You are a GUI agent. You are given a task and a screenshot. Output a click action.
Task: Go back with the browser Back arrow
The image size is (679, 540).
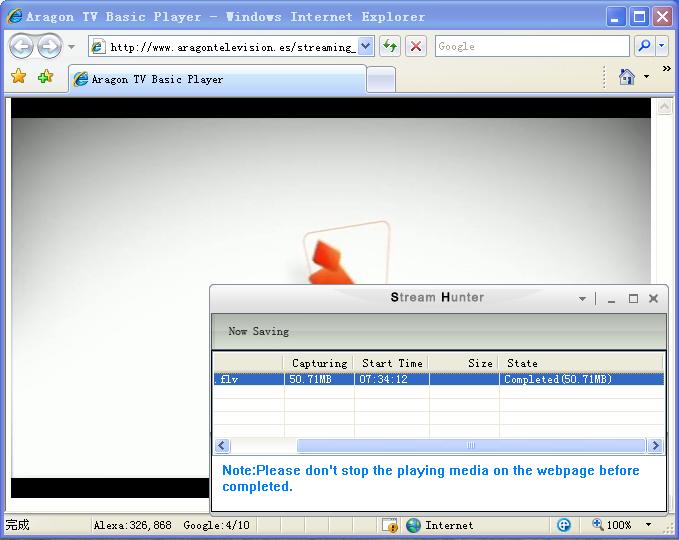click(21, 46)
